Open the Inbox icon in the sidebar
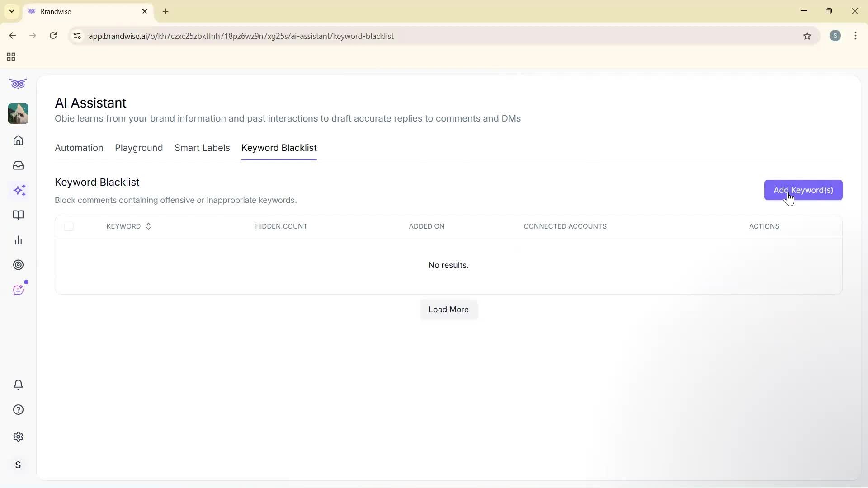This screenshot has width=868, height=488. point(18,165)
